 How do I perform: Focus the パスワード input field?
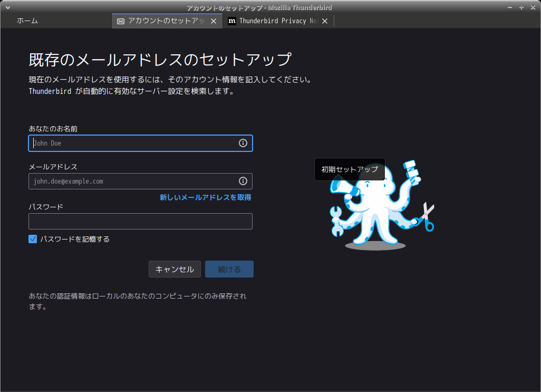(140, 221)
